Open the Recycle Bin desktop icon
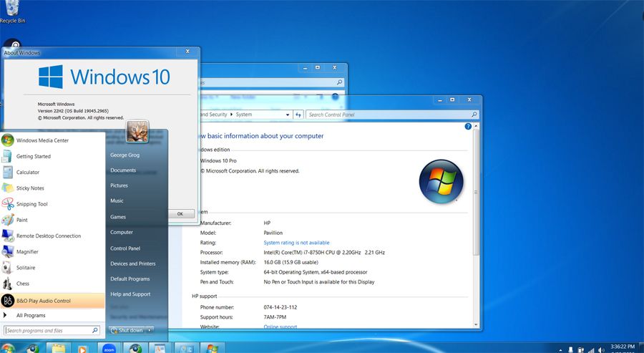The height and width of the screenshot is (353, 644). pyautogui.click(x=12, y=11)
